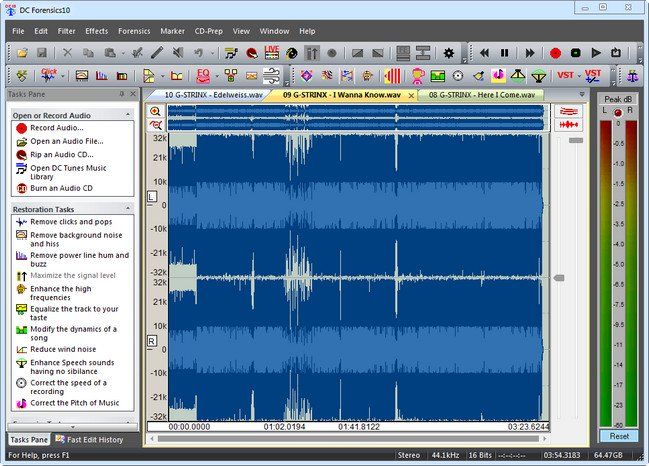Expand dropdown arrow next to Click filter icon
Viewport: 649px width, 466px height.
65,75
